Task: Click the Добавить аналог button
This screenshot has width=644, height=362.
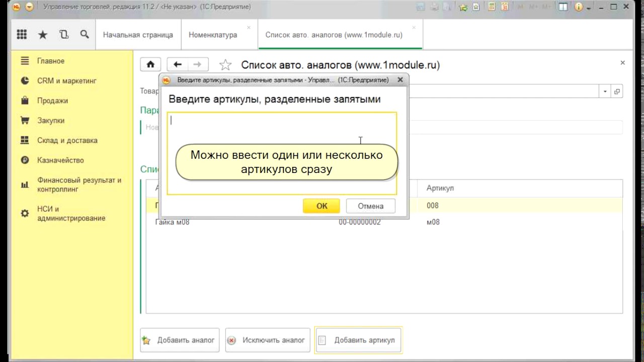Action: point(180,340)
